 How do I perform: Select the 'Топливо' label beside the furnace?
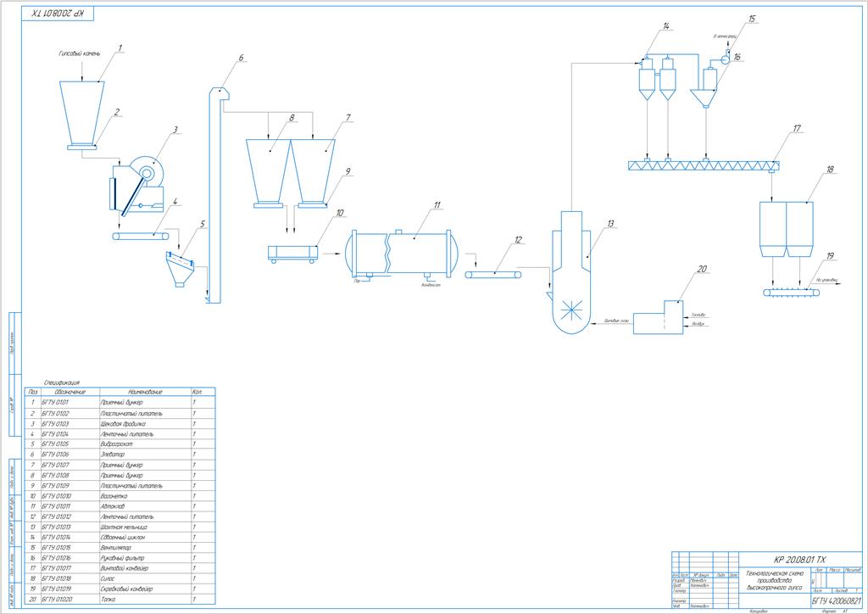698,315
